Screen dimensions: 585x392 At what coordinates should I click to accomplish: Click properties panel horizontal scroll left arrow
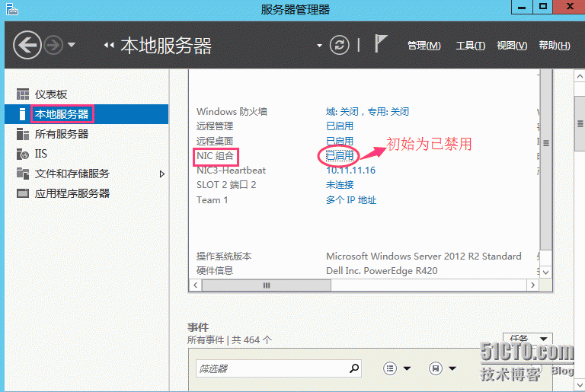(x=196, y=285)
